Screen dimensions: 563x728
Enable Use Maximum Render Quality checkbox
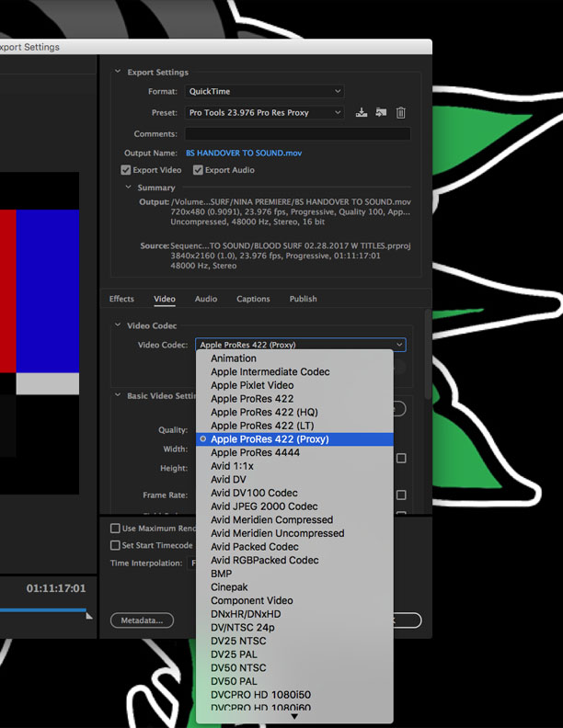click(x=115, y=529)
